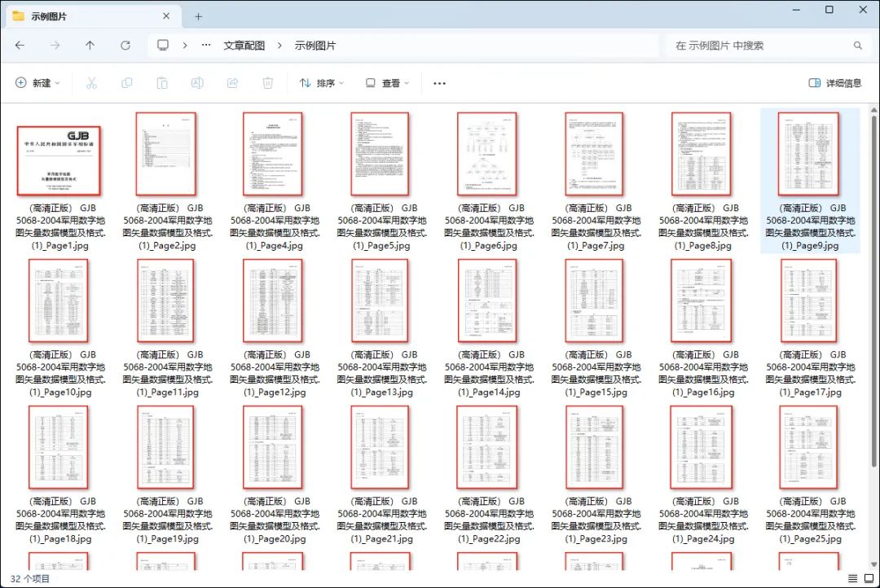880x588 pixels.
Task: Copy the selected file
Action: point(127,83)
